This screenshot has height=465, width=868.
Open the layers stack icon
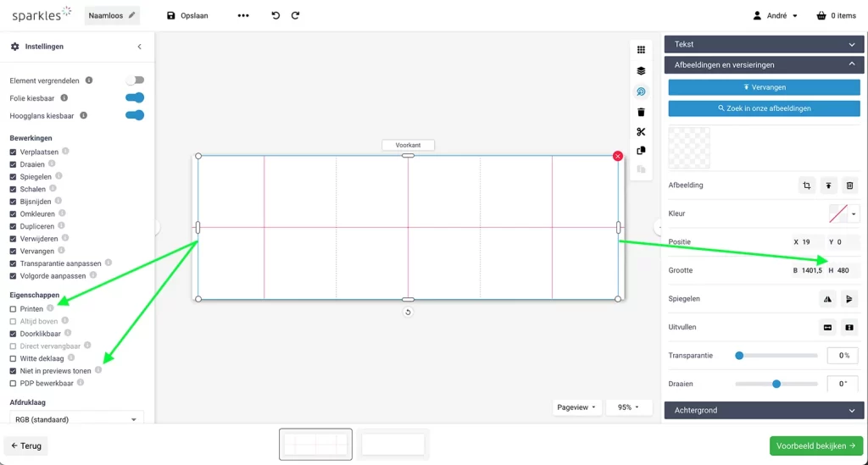click(641, 71)
